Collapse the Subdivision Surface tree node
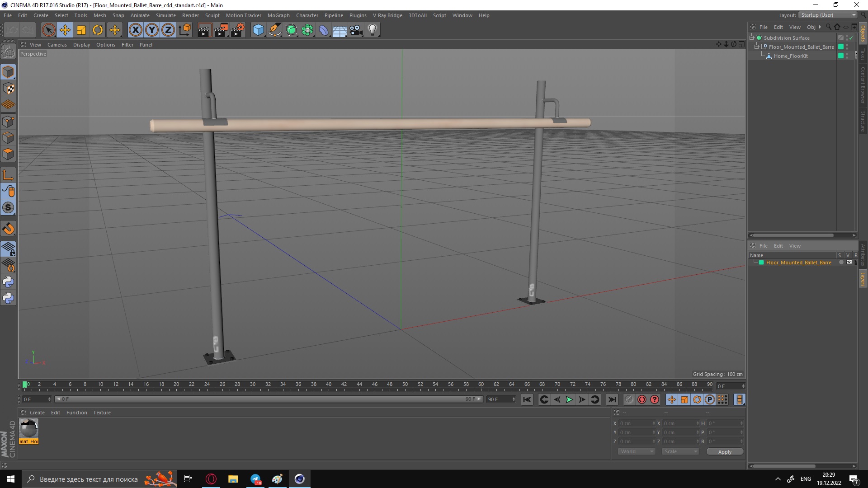The image size is (868, 488). point(752,38)
